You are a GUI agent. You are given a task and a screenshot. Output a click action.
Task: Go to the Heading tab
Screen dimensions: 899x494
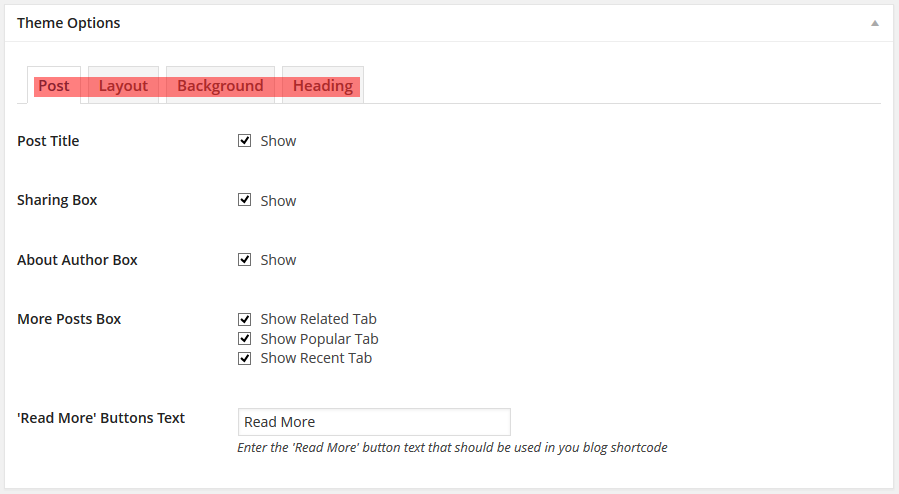pyautogui.click(x=323, y=86)
